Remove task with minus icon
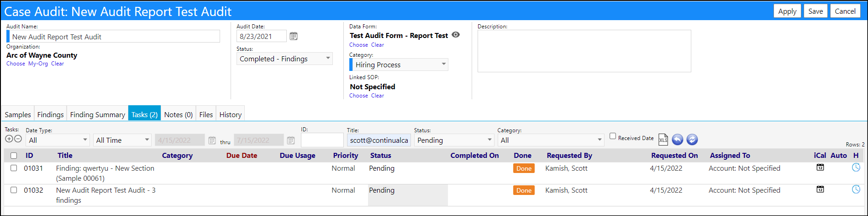This screenshot has width=868, height=216. pyautogui.click(x=18, y=139)
